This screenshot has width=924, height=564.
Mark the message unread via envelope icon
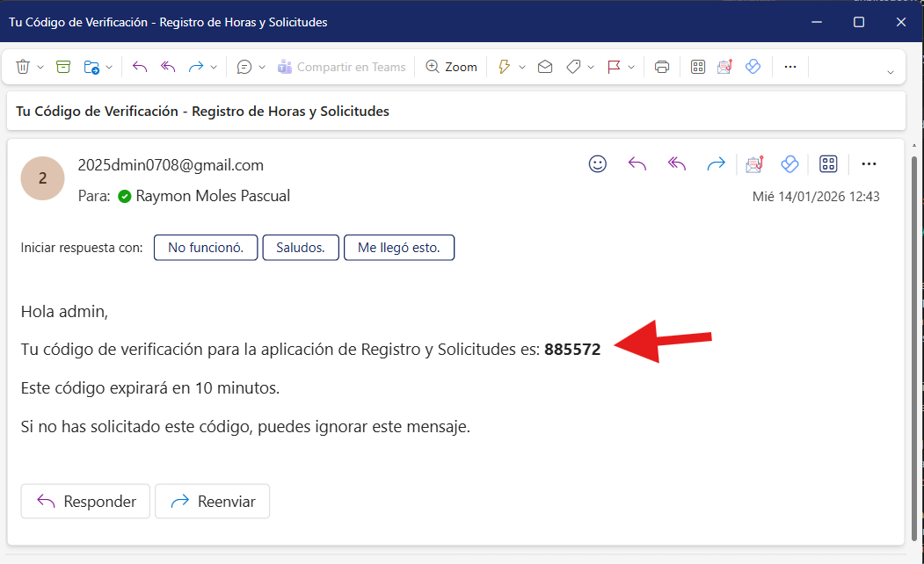point(545,66)
